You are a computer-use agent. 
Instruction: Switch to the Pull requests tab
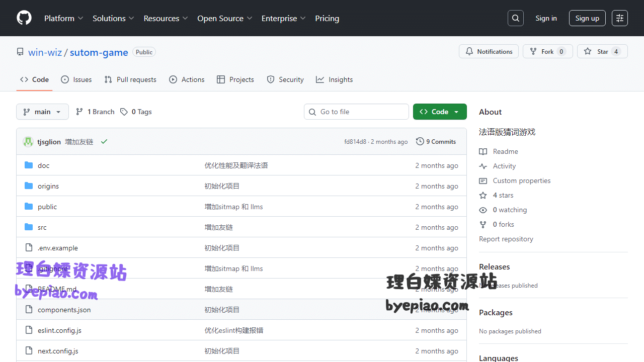pos(130,79)
